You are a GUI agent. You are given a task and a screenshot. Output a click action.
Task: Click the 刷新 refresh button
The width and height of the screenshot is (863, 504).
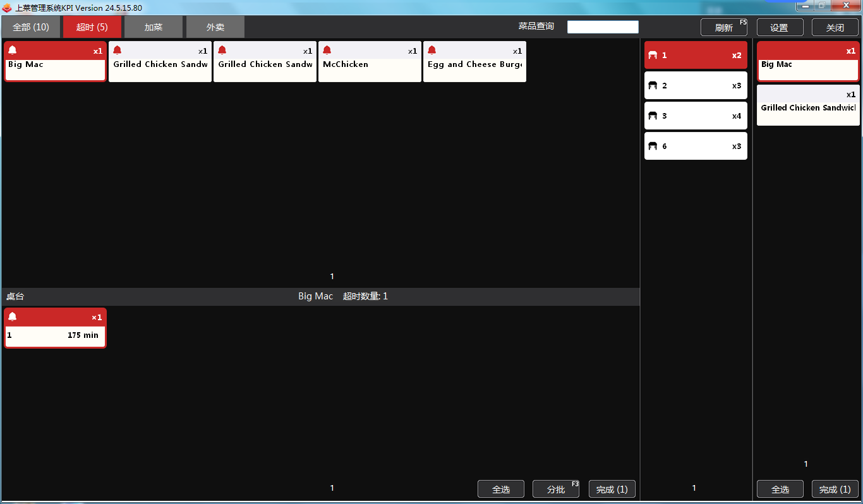pyautogui.click(x=724, y=28)
